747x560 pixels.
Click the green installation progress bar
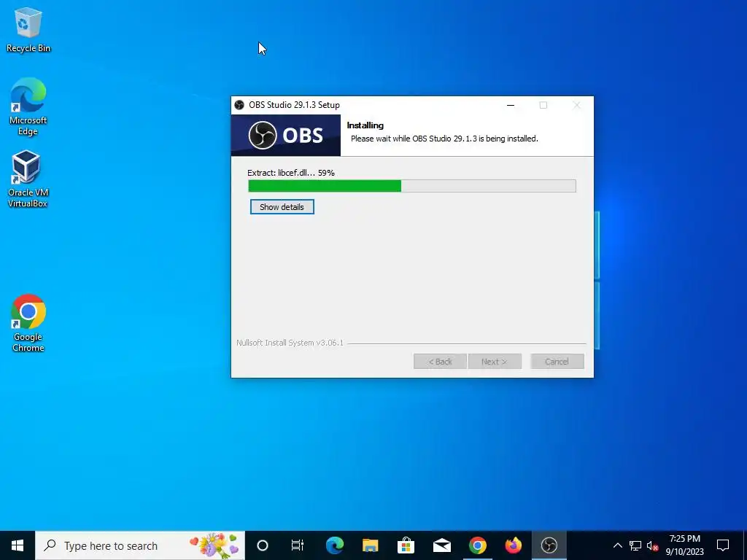click(x=412, y=186)
